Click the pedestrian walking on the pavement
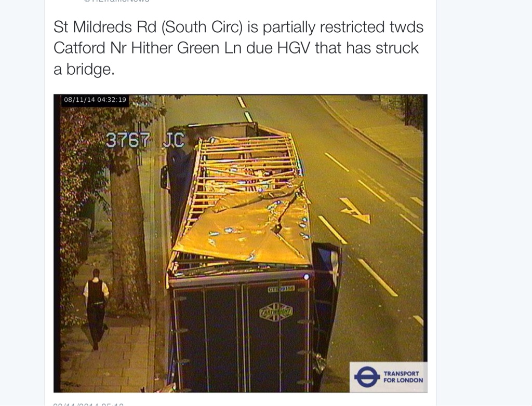This screenshot has height=406, width=532. (96, 309)
